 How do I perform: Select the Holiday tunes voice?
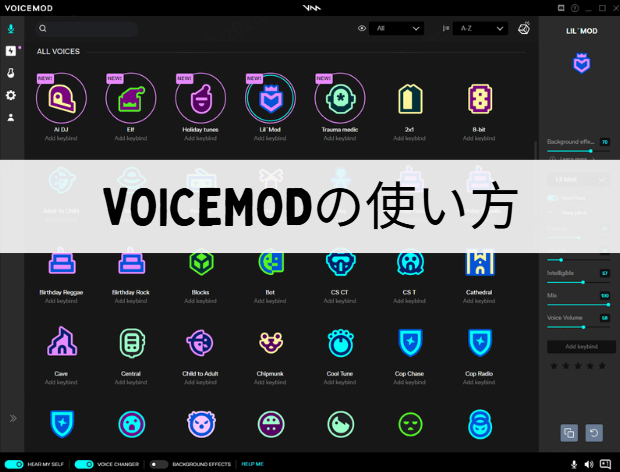coord(200,98)
